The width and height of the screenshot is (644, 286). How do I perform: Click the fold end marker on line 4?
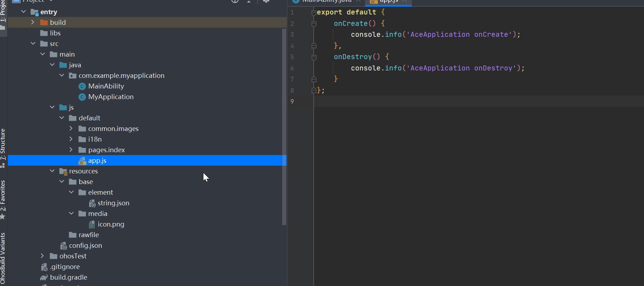pos(314,46)
